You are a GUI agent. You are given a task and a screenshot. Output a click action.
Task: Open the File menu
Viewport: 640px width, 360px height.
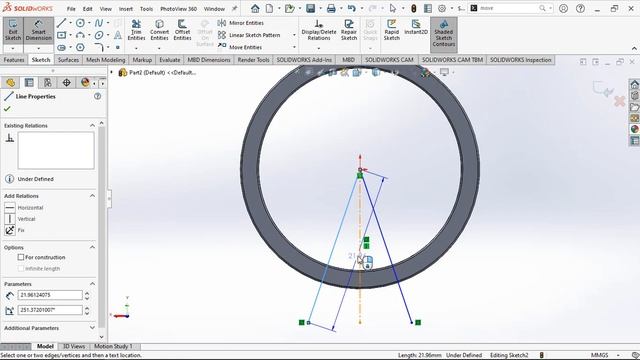[71, 9]
